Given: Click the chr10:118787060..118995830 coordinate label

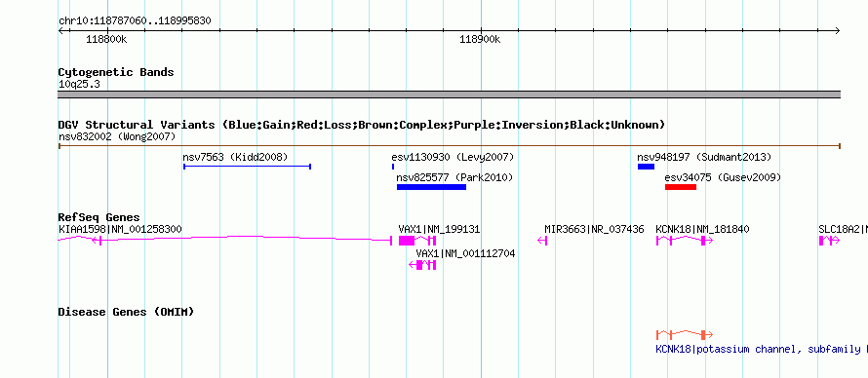Looking at the screenshot, I should click(135, 21).
